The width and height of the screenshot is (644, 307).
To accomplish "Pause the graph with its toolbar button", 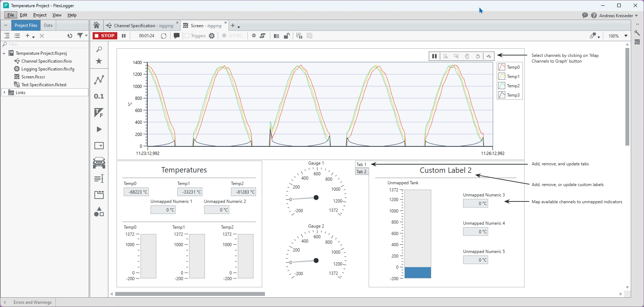I will point(434,56).
